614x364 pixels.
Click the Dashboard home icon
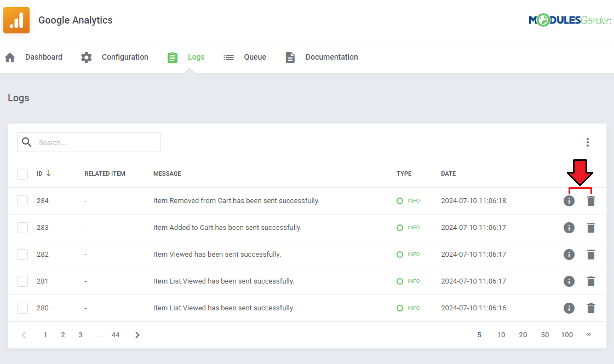tap(10, 57)
